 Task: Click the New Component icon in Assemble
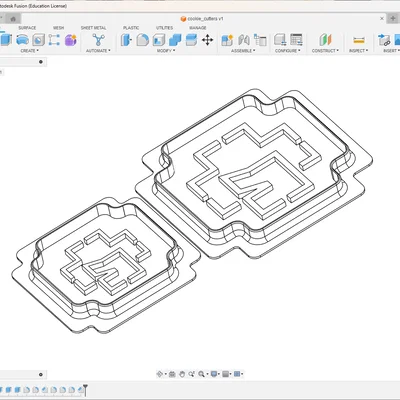click(227, 40)
